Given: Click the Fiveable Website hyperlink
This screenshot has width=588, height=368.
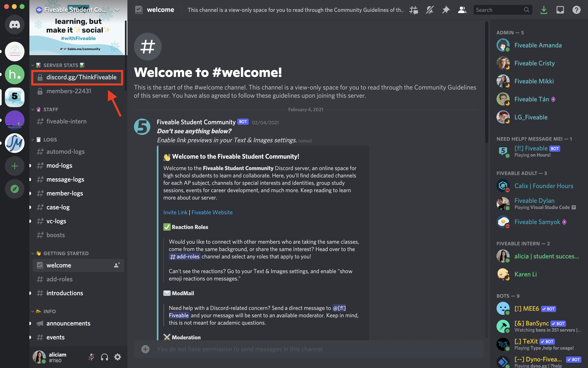Looking at the screenshot, I should [212, 212].
